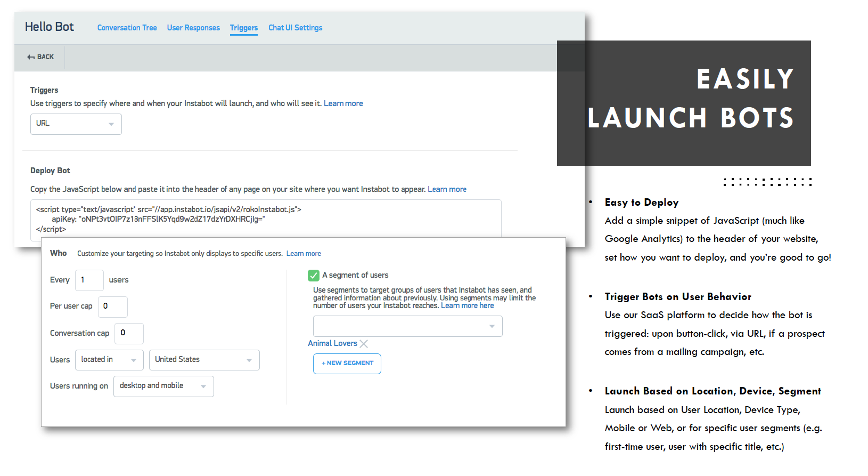Switch to User Responses tab
The height and width of the screenshot is (476, 868).
pos(193,28)
